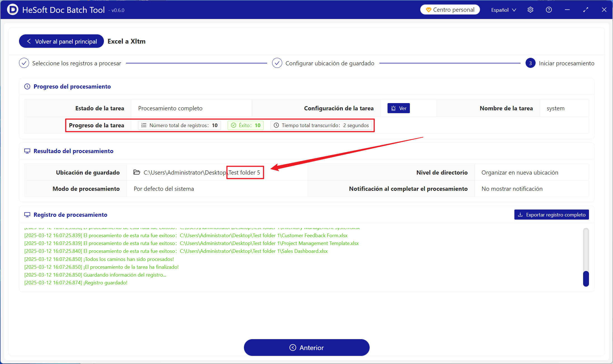Click the checkmark icon for Seleccione los registros
The width and height of the screenshot is (613, 364).
[24, 63]
